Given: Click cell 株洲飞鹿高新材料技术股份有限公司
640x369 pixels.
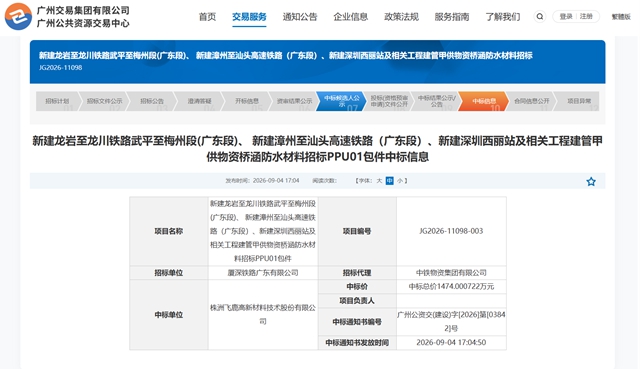Looking at the screenshot, I should (263, 315).
